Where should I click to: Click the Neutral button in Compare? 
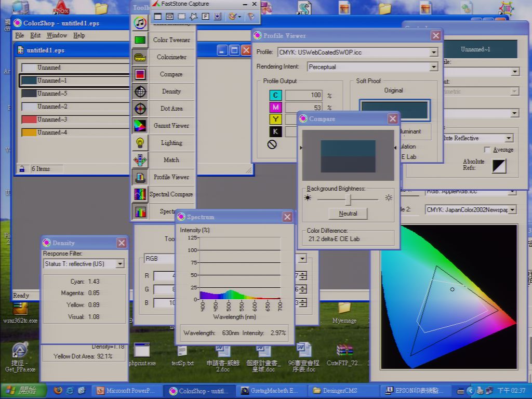tap(348, 214)
